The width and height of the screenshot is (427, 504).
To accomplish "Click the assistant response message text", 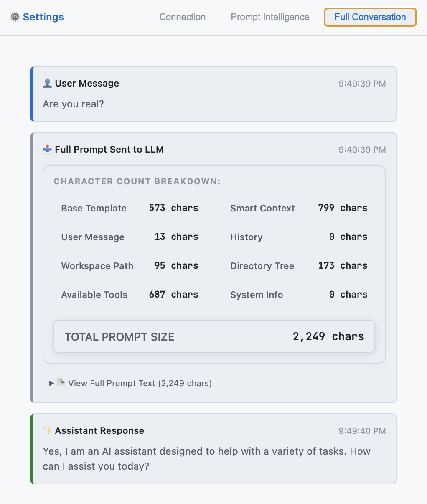I will [206, 458].
